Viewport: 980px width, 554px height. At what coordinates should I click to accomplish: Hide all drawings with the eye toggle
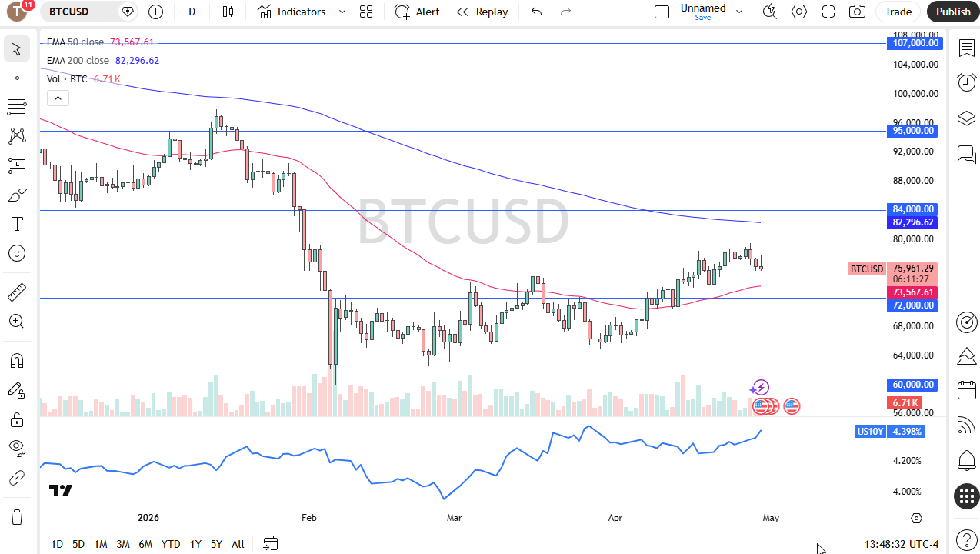17,449
